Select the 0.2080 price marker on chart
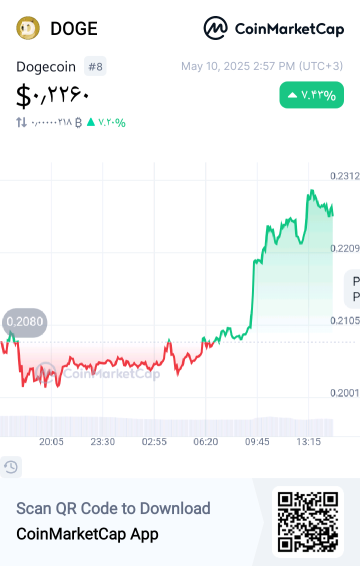Image resolution: width=360 pixels, height=566 pixels. pos(25,322)
